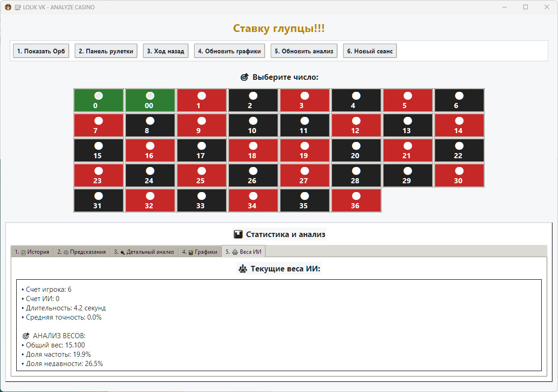Choose the black number 2 radio button
Viewport: 558px width, 392px height.
pyautogui.click(x=253, y=100)
